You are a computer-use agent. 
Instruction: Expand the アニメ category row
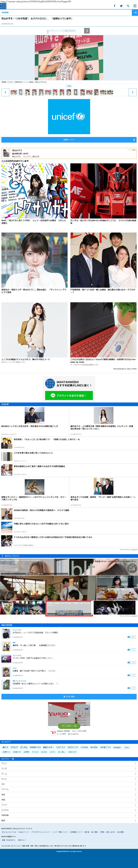point(69,763)
